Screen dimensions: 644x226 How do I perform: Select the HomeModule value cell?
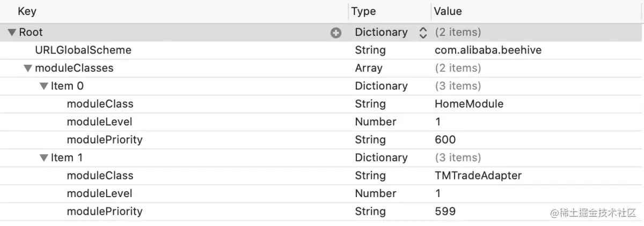(469, 104)
